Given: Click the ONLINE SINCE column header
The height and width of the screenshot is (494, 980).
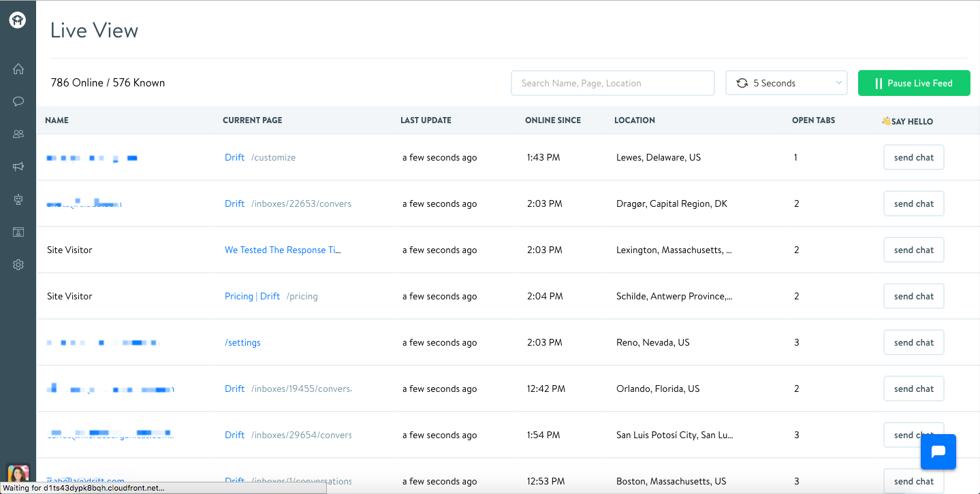Looking at the screenshot, I should [x=553, y=120].
